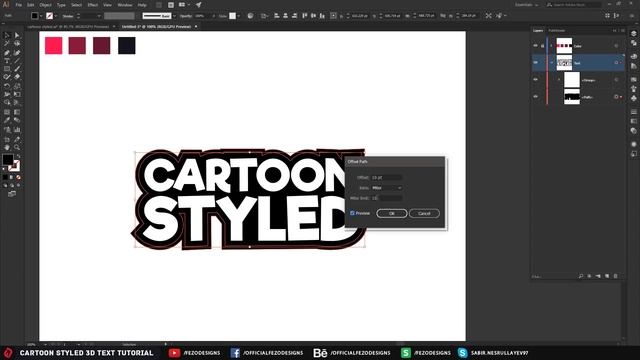Viewport: 640px width, 360px height.
Task: Open the arrange documents dropdown
Action: coord(184,4)
